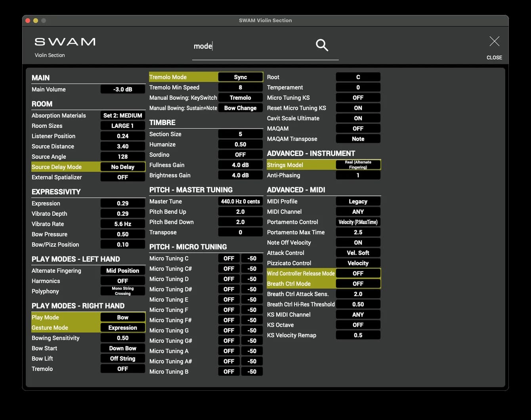
Task: Open the MIDI Profile selector showing Legacy
Action: click(358, 201)
